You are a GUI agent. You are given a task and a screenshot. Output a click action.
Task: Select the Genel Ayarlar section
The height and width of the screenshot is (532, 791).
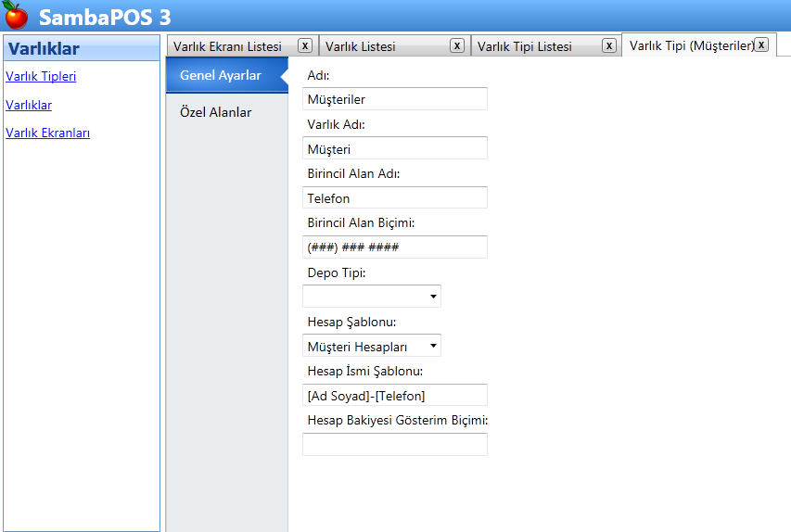[x=221, y=75]
